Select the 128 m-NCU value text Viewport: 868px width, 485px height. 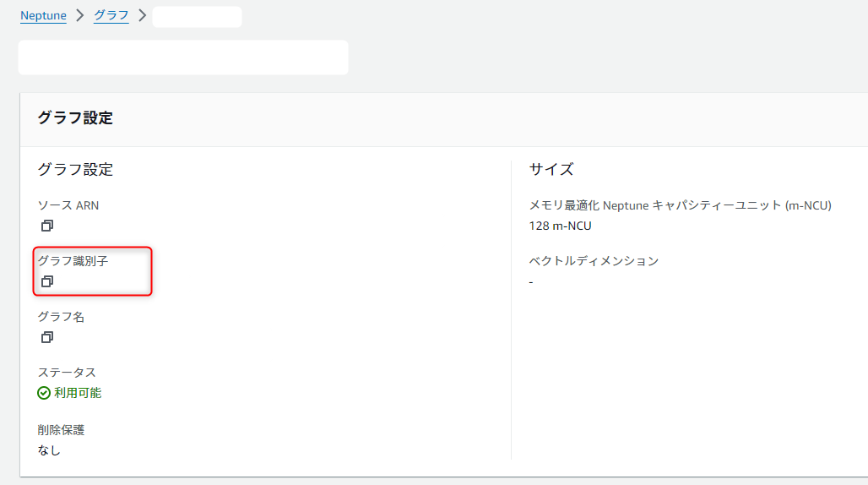pyautogui.click(x=560, y=226)
